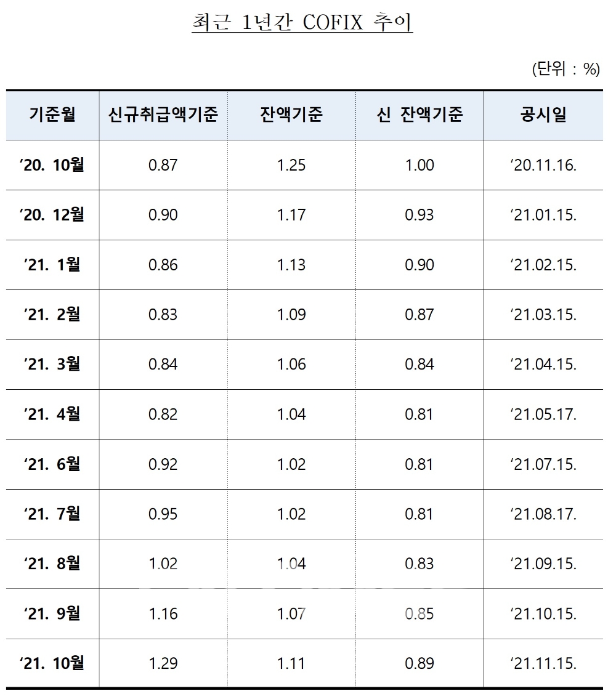Click the 신 잔액기준 column header
The height and width of the screenshot is (699, 616).
click(419, 115)
